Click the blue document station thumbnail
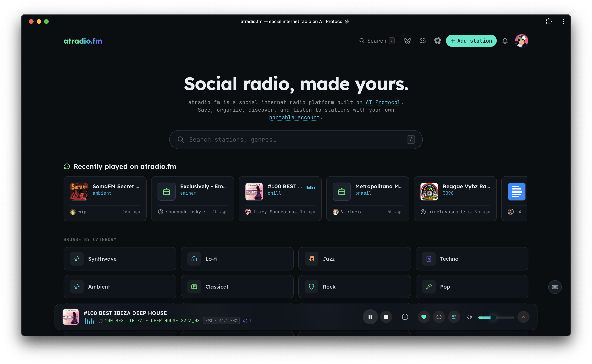 coord(516,192)
